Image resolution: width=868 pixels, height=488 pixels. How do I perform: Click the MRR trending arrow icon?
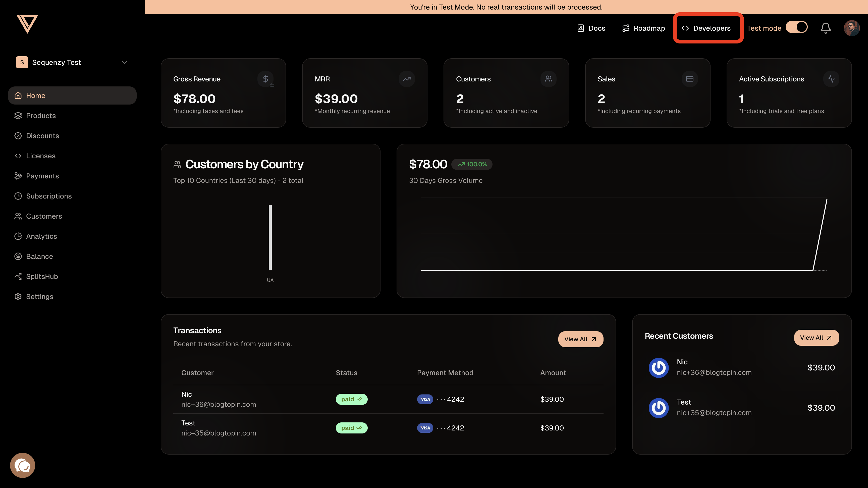pos(407,79)
